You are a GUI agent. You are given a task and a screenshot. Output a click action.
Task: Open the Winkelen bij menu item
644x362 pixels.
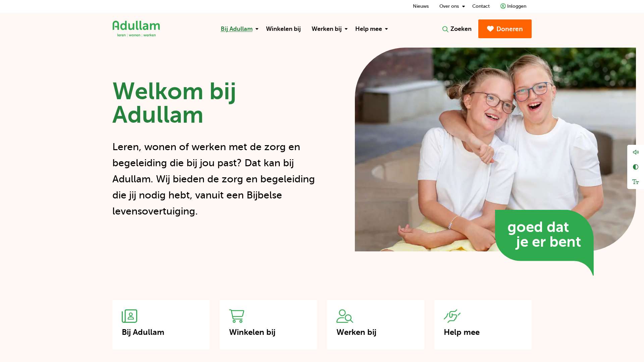283,29
